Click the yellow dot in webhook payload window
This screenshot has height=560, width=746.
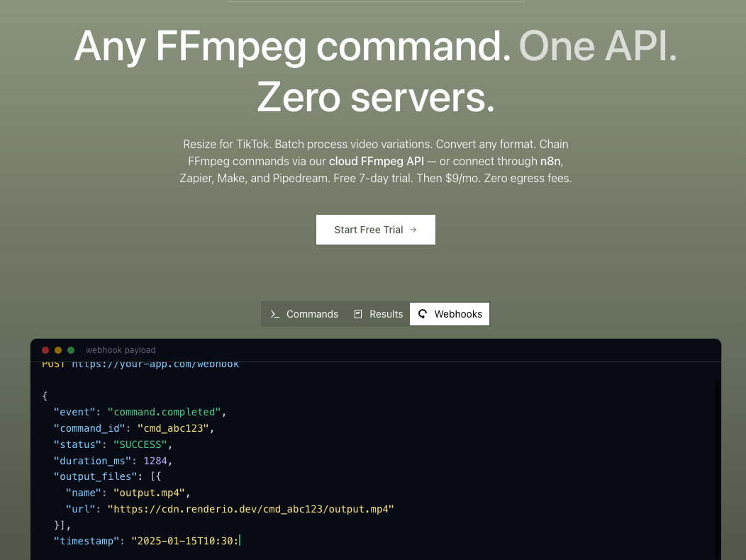58,350
